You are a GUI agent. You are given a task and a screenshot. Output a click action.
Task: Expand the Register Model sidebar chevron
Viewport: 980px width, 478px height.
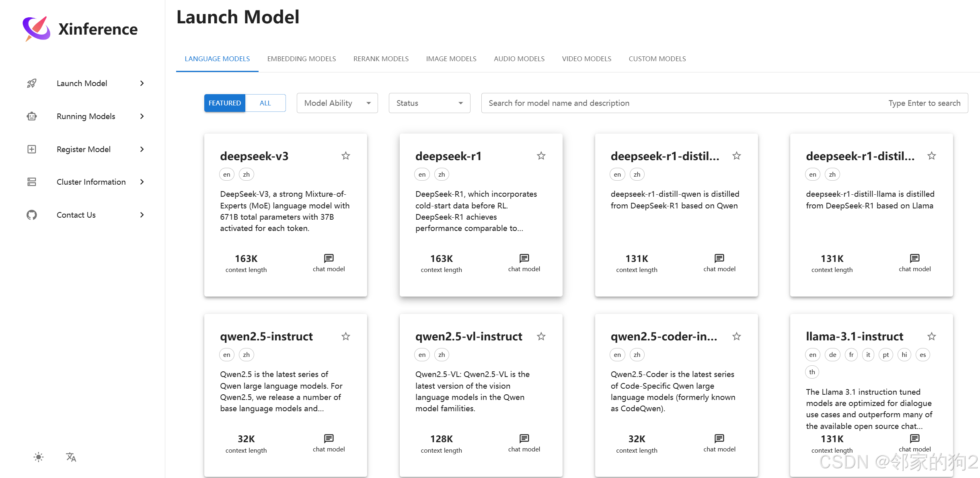(142, 149)
